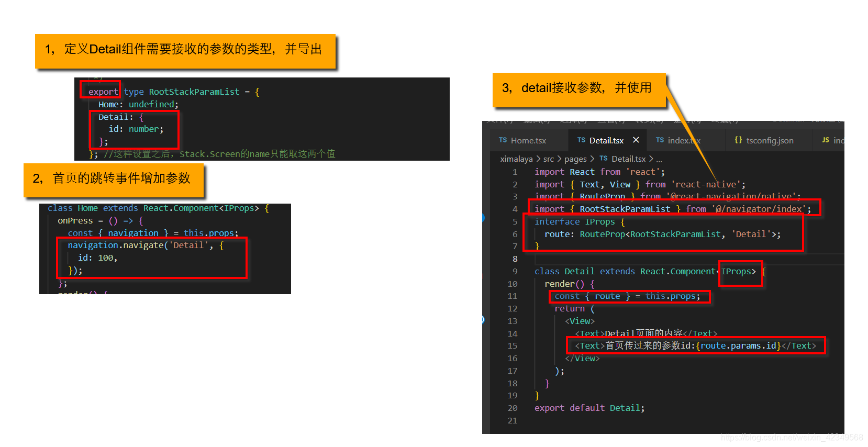Open the tsconfig.json editor tab
Viewport: 868px width, 447px height.
point(770,140)
